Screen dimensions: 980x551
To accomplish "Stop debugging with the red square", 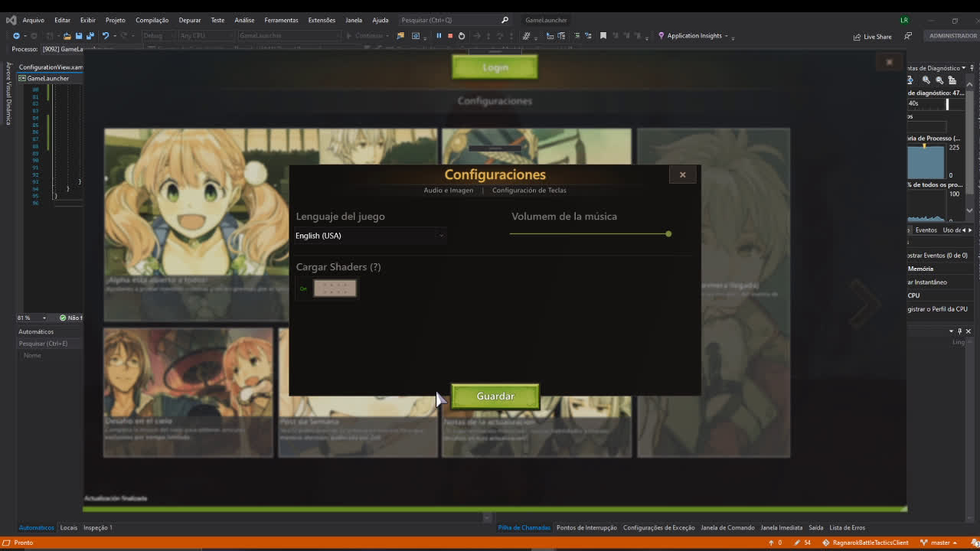I will tap(450, 36).
